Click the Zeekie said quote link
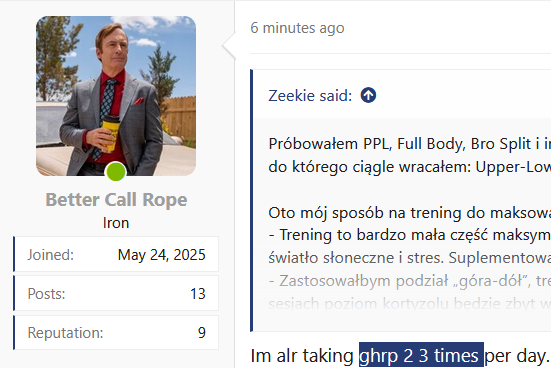Viewport: 551px width, 368px height. (310, 96)
